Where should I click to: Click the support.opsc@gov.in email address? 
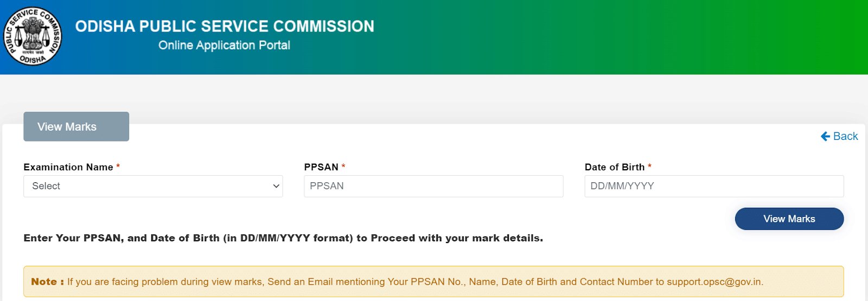pos(714,281)
